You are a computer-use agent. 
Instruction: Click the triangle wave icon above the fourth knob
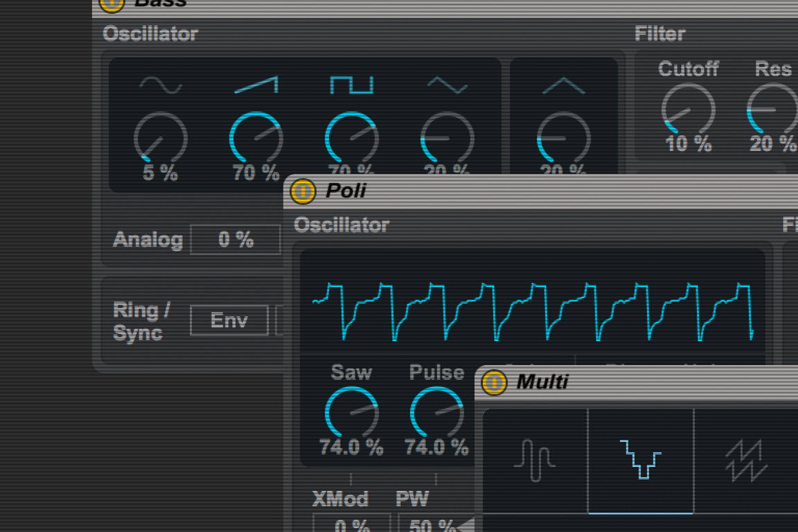(447, 85)
